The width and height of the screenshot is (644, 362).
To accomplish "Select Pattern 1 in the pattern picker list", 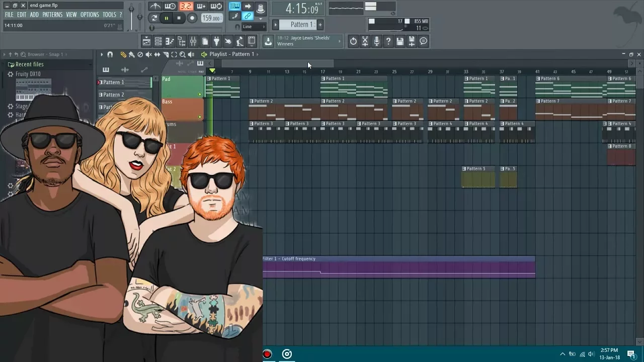I will (x=124, y=82).
